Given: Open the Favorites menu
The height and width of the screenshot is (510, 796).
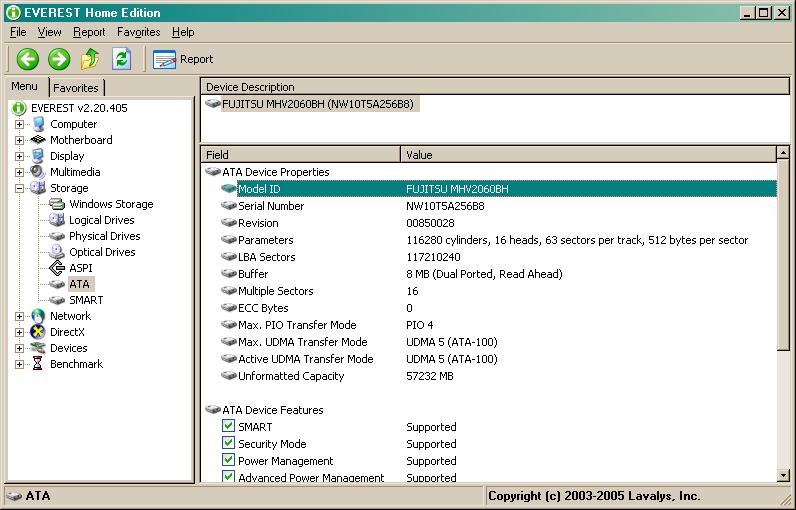Looking at the screenshot, I should tap(138, 32).
